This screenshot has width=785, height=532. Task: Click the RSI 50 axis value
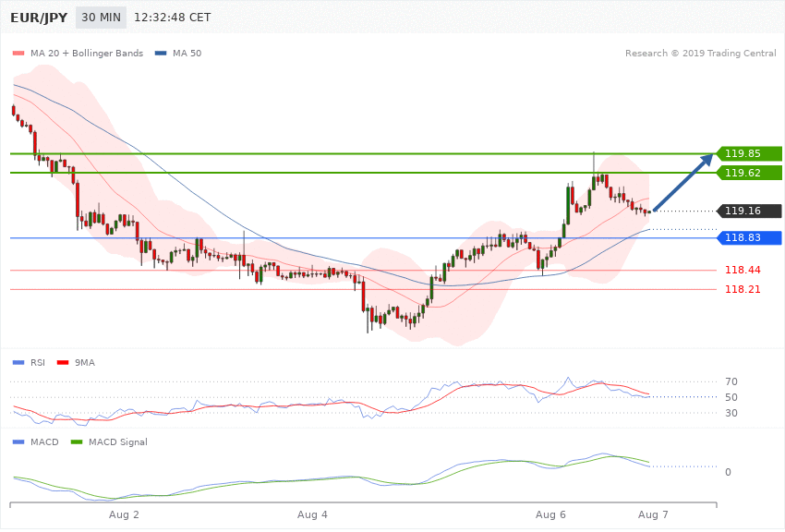pyautogui.click(x=731, y=397)
